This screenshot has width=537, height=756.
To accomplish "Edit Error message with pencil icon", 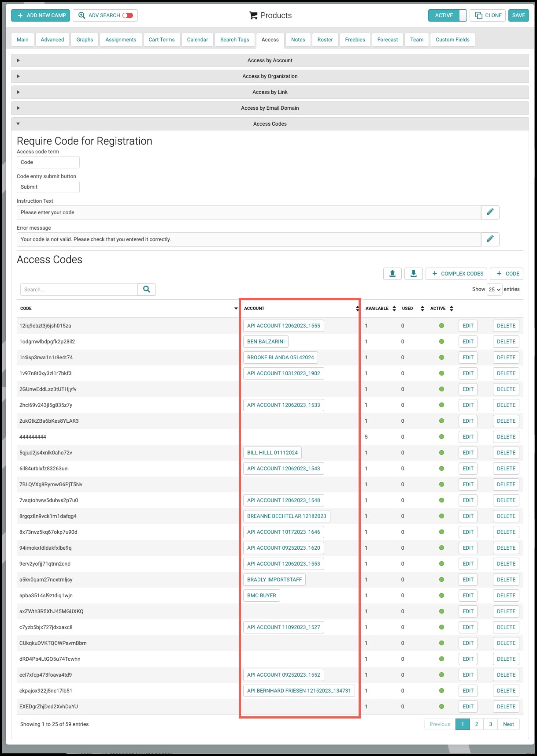I will point(490,239).
